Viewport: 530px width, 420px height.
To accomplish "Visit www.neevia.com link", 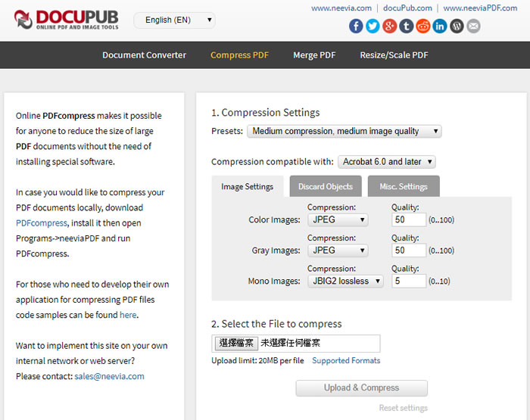I will (x=341, y=8).
